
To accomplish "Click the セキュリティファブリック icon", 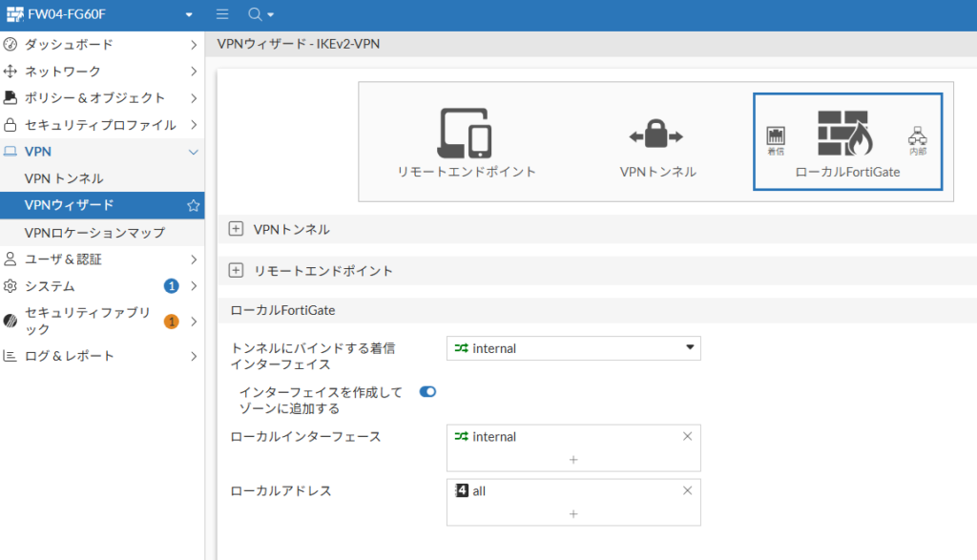I will tap(10, 321).
